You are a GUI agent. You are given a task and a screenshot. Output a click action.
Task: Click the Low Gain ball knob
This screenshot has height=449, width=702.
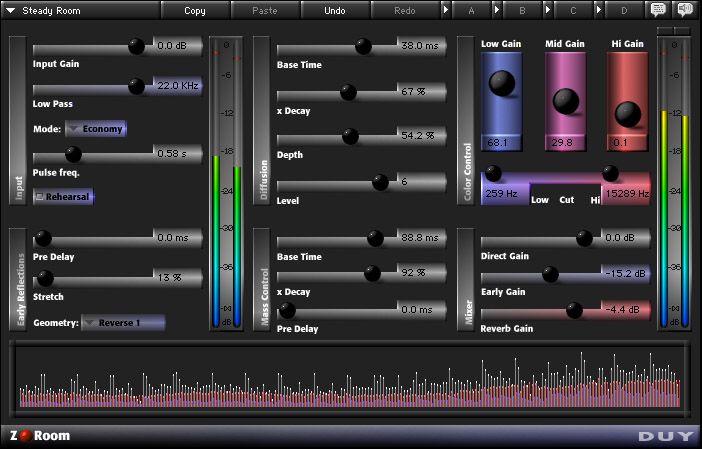pyautogui.click(x=500, y=84)
